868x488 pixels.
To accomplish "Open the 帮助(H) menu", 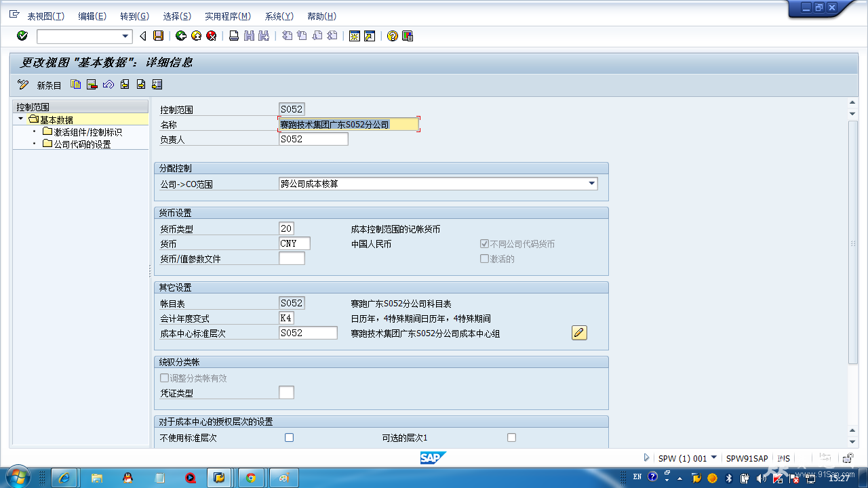I will click(x=321, y=16).
